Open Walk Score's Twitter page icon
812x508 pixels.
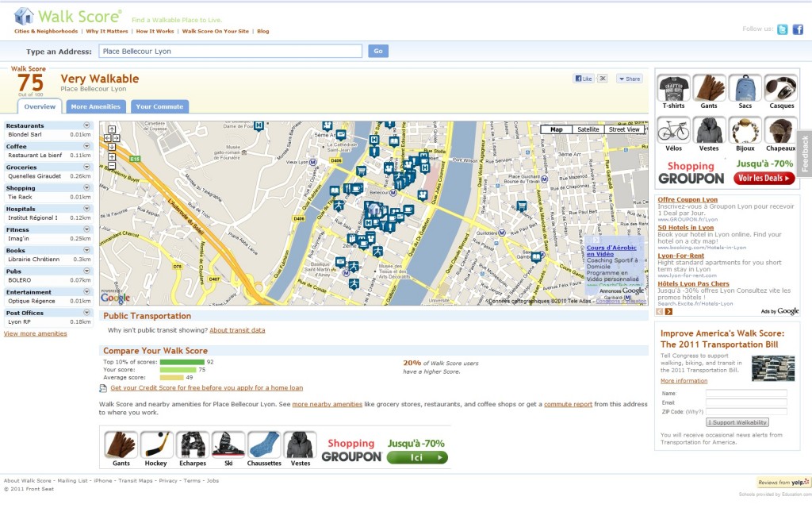[783, 29]
